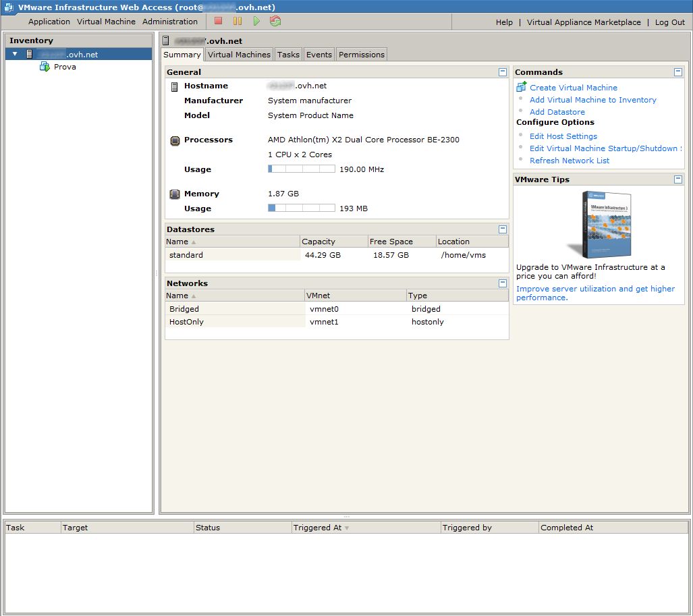Sort Datastores by Name column

point(233,242)
